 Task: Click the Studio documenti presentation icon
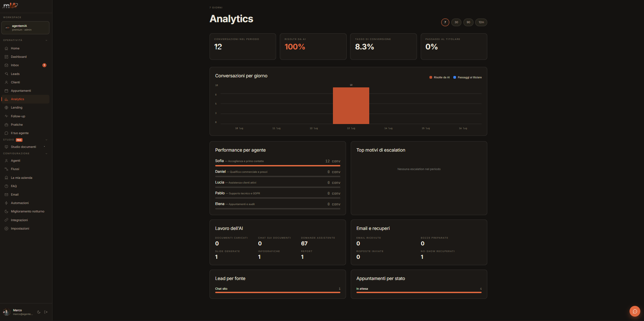(6, 147)
